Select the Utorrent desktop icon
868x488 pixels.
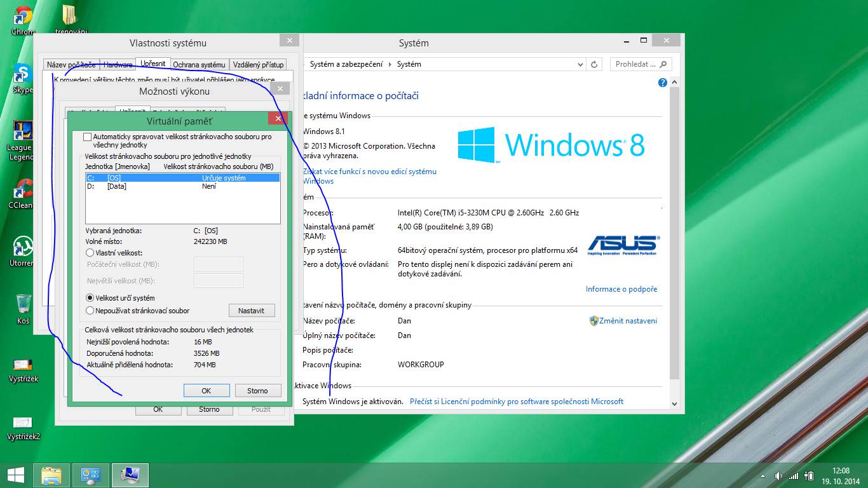[x=22, y=251]
